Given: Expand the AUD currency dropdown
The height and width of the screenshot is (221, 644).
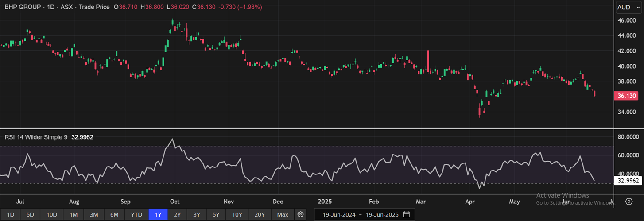Looking at the screenshot, I should (629, 8).
